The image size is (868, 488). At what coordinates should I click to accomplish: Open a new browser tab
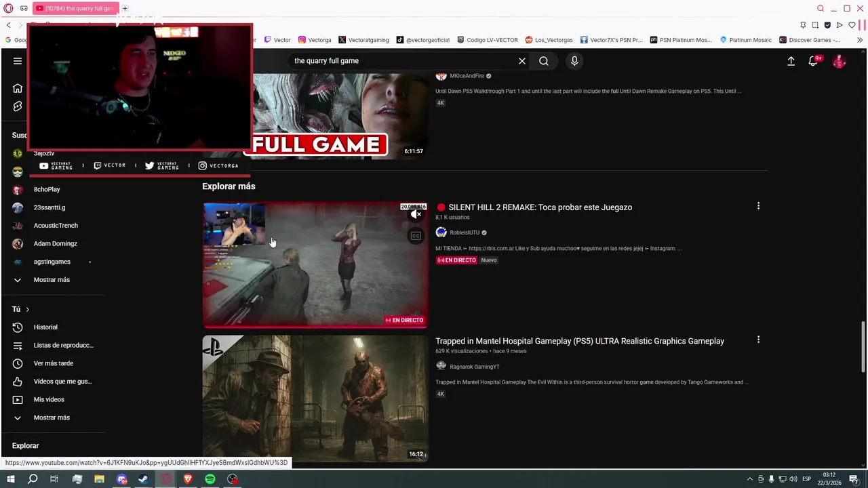(x=125, y=8)
